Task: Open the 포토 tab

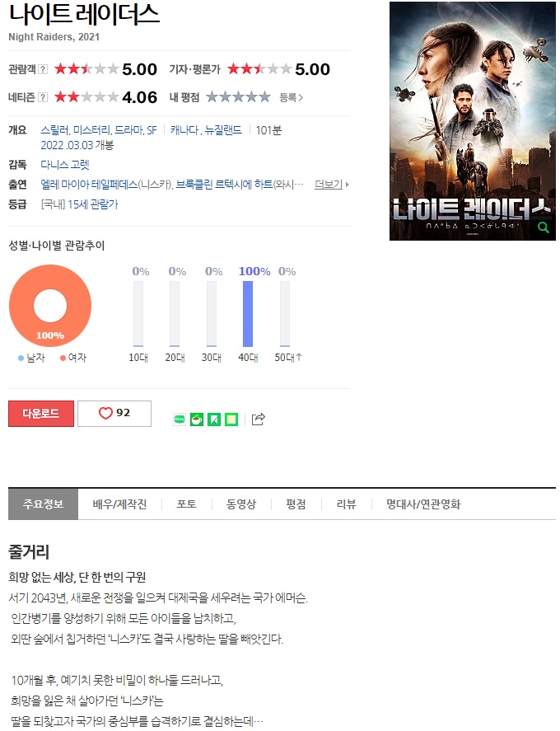Action: pos(186,504)
